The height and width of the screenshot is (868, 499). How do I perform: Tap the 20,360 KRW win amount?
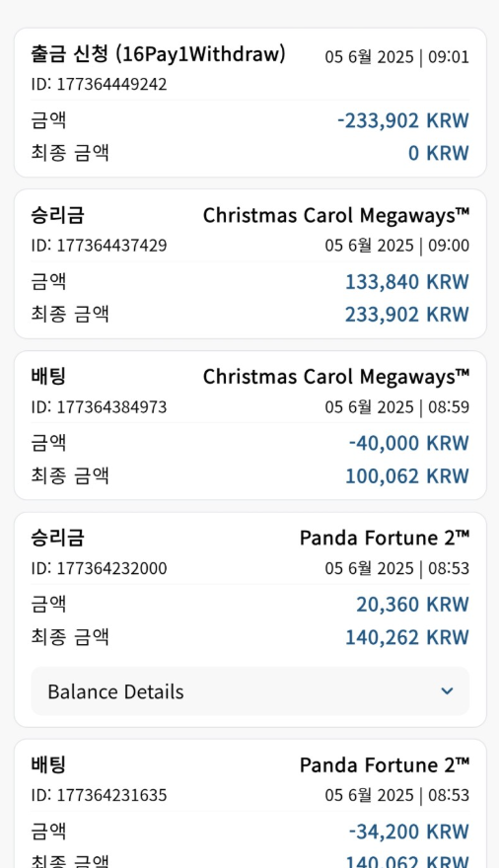click(x=412, y=605)
